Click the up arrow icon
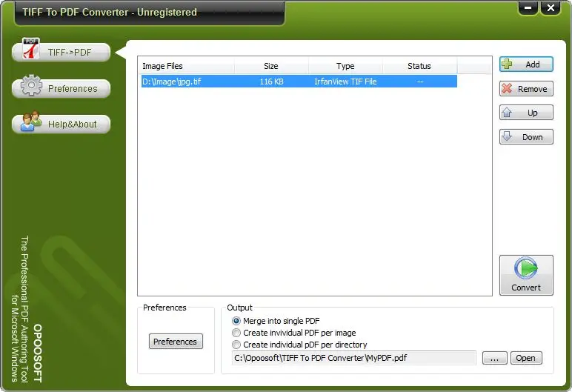This screenshot has width=572, height=392. (x=507, y=113)
